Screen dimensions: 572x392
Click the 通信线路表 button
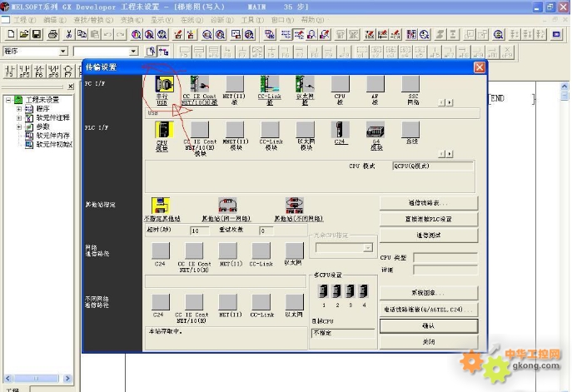pyautogui.click(x=429, y=203)
